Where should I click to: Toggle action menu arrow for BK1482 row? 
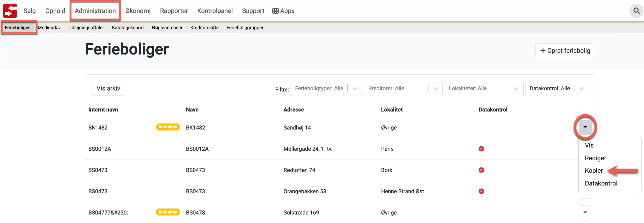pyautogui.click(x=585, y=127)
